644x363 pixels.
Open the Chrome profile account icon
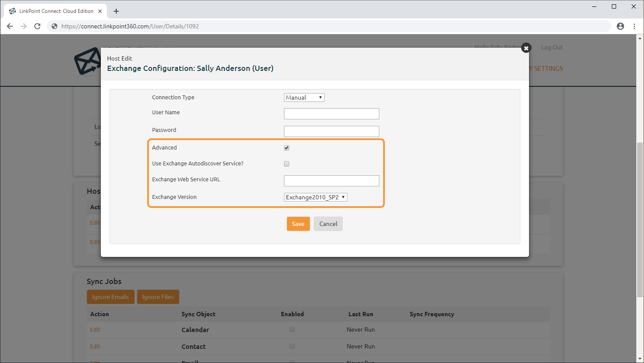620,26
